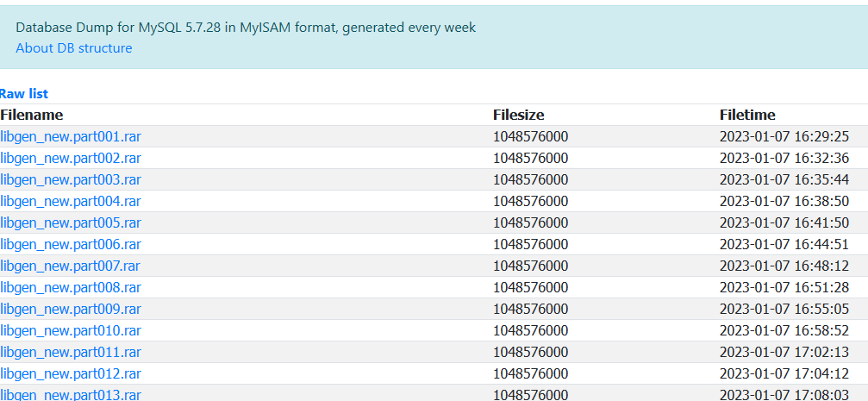Open the libgen_new.part009.rar link

(71, 309)
